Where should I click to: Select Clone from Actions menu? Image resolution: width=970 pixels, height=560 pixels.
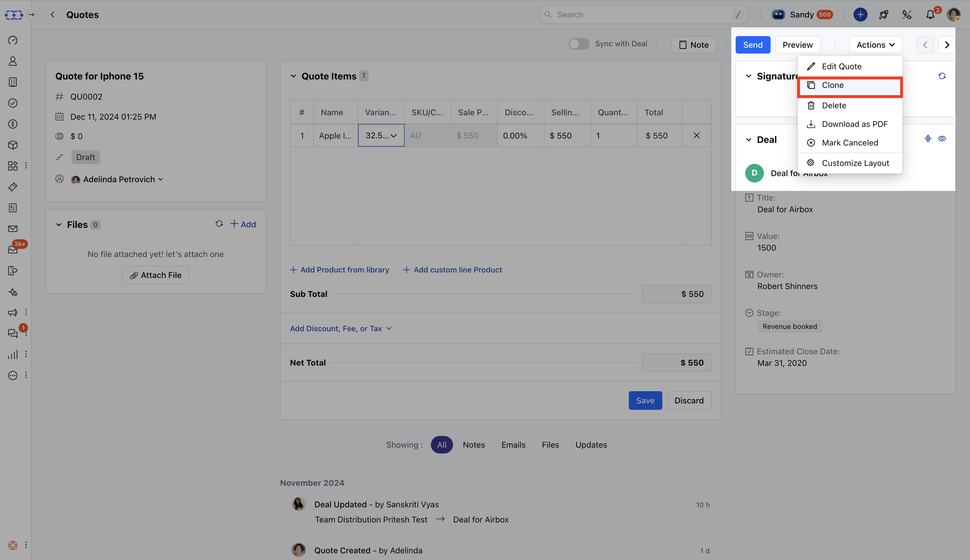(x=849, y=86)
